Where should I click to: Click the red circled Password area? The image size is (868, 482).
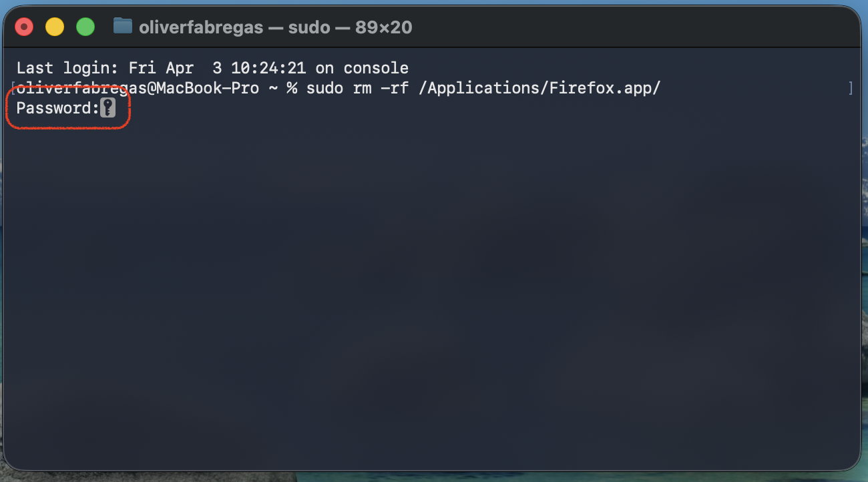point(67,107)
